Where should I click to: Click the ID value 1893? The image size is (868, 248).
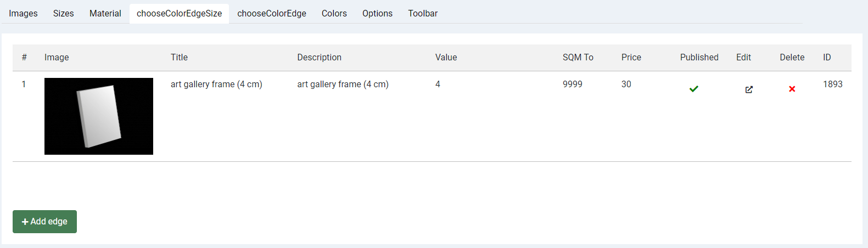point(833,84)
